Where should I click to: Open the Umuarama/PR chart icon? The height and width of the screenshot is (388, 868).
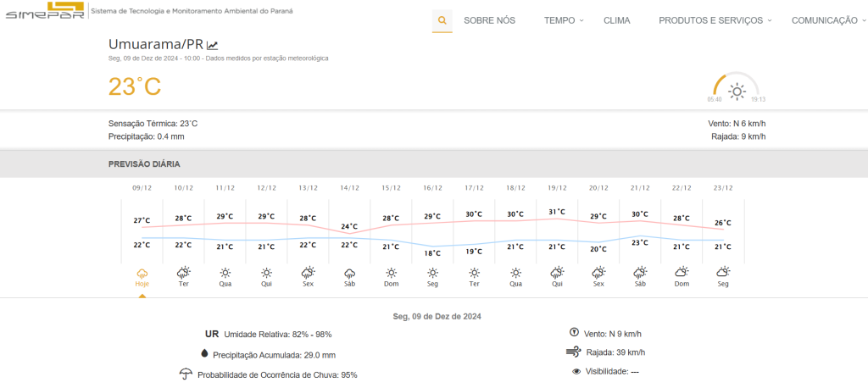coord(213,45)
